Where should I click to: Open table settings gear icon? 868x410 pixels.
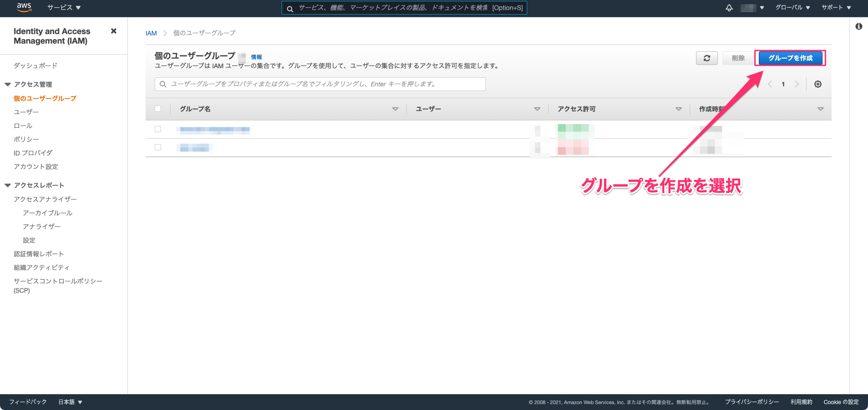coord(818,84)
